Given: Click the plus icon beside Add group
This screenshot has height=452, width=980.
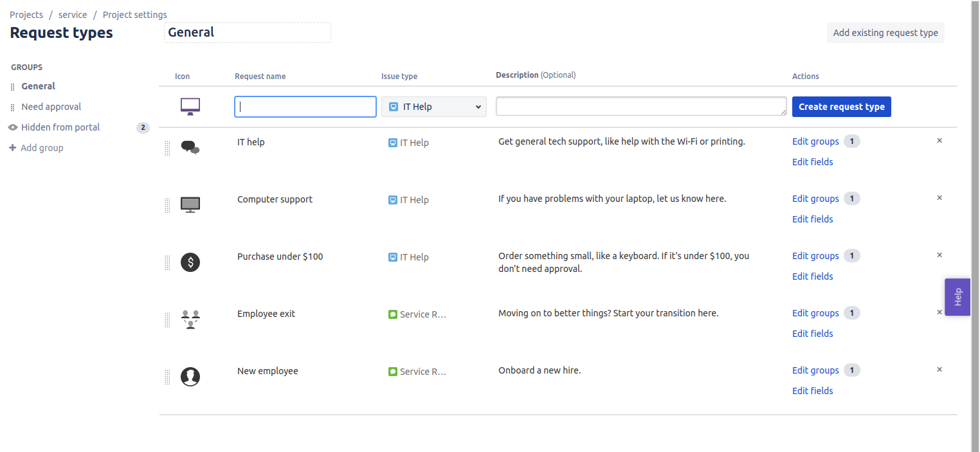Looking at the screenshot, I should (x=13, y=148).
